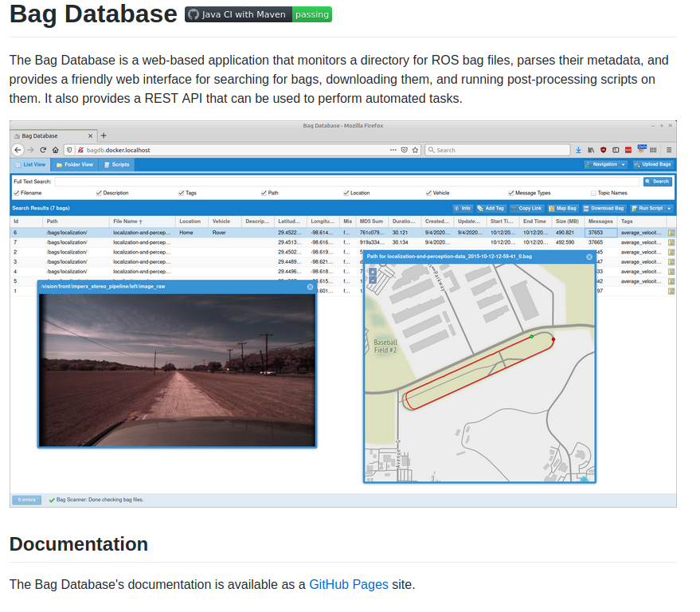Click the map zoom-in plus icon
The width and height of the screenshot is (700, 612).
coord(373,271)
